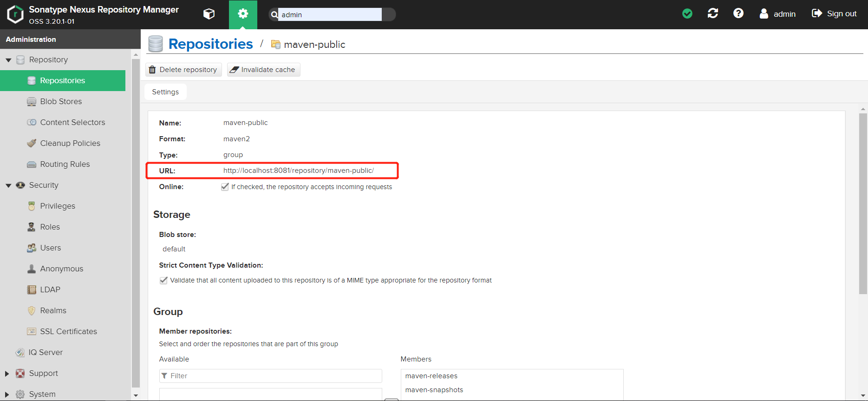Click the Invalidate cache eraser icon
The image size is (868, 401).
click(234, 70)
